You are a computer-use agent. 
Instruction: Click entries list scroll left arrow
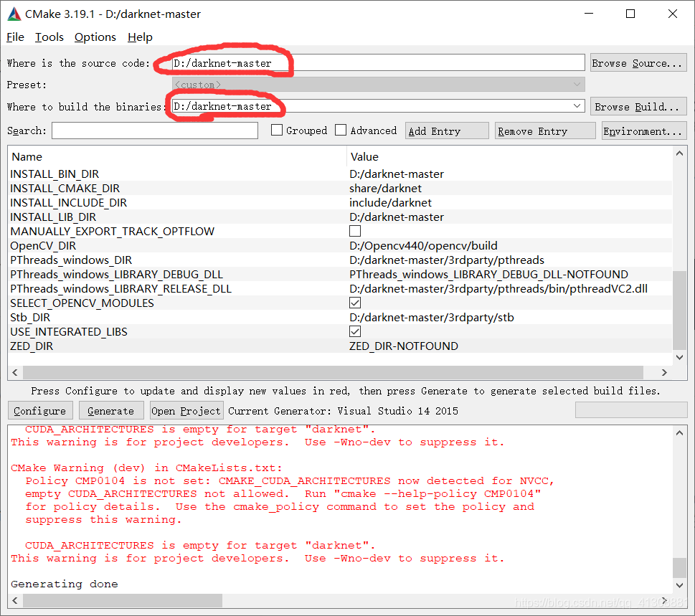(15, 372)
